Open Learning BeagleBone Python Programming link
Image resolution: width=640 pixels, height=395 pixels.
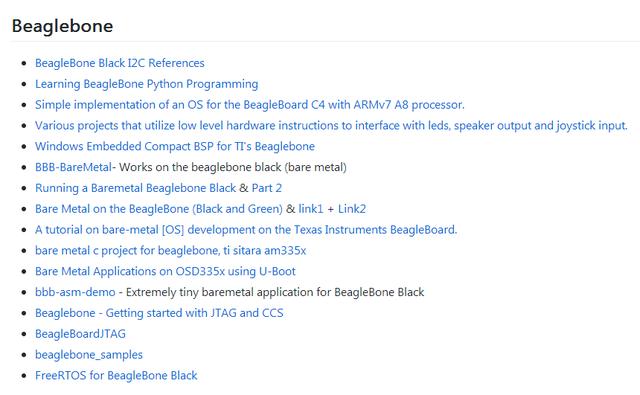pos(147,84)
